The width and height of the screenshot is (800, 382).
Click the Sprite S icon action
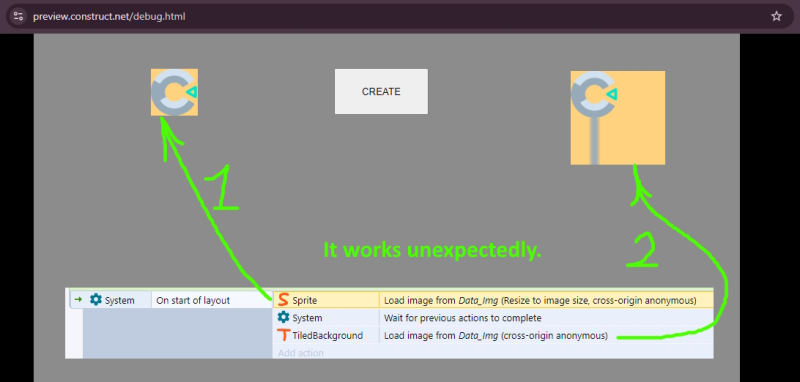(x=284, y=300)
